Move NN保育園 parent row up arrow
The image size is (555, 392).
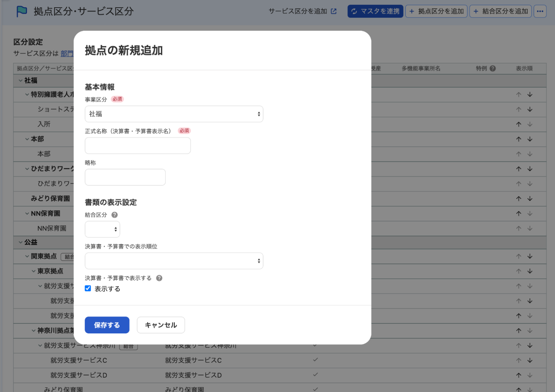(x=519, y=214)
